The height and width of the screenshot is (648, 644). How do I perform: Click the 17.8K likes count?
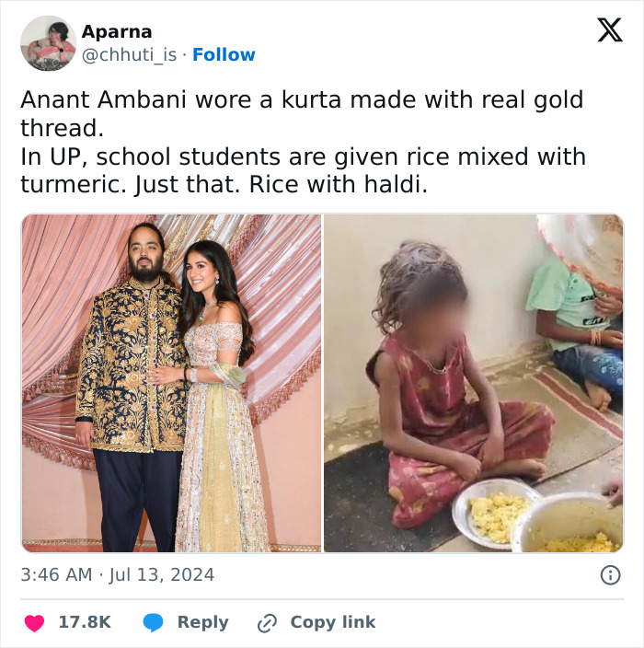85,622
